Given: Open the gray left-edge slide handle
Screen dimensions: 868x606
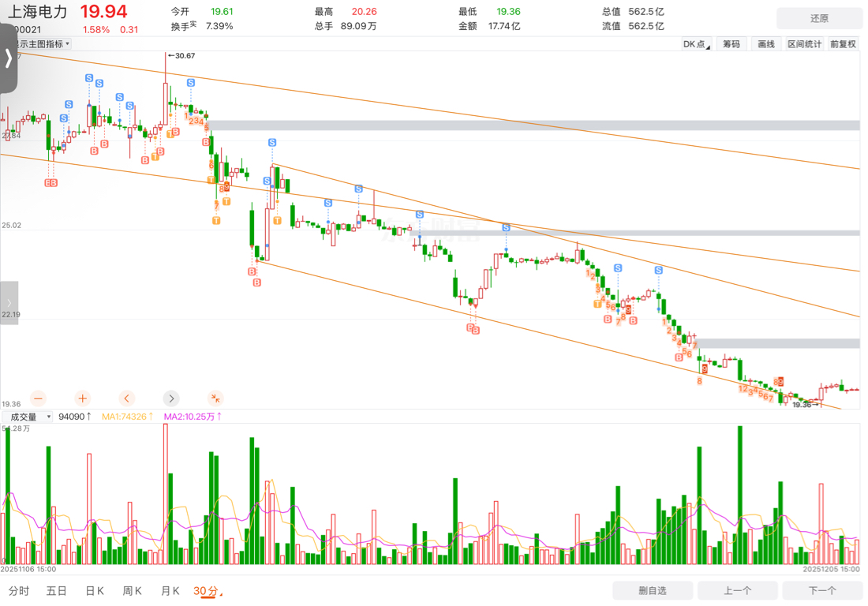Looking at the screenshot, I should tap(9, 303).
